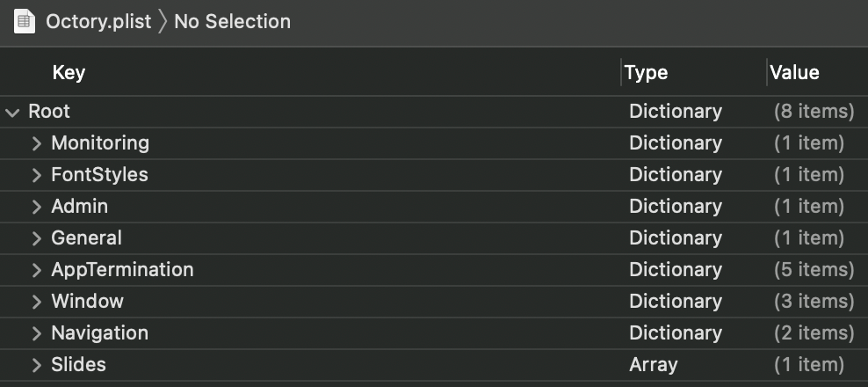The image size is (868, 387).
Task: Expand the Window dictionary chevron
Action: click(x=36, y=302)
